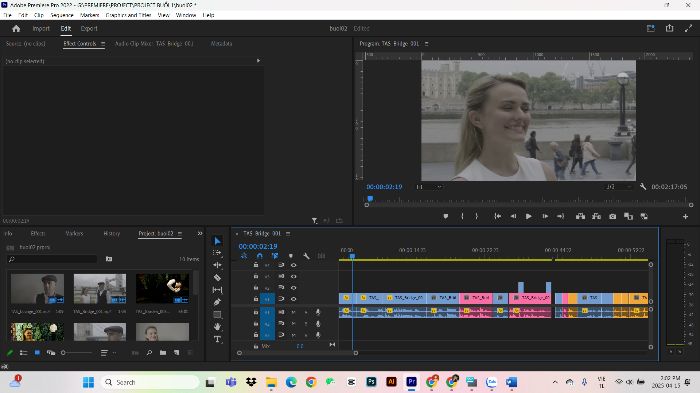700x393 pixels.
Task: Click Comparison View button in monitor
Action: 628,216
